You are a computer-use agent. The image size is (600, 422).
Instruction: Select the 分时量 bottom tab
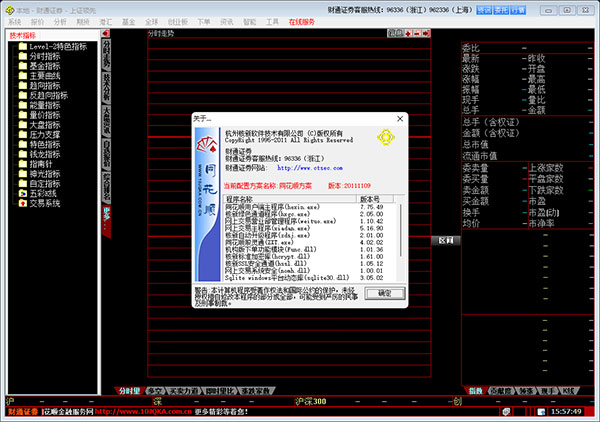point(129,391)
